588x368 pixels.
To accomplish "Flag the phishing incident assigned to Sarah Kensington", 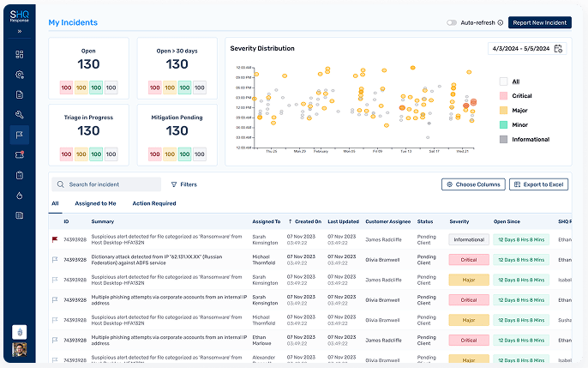I will 55,299.
